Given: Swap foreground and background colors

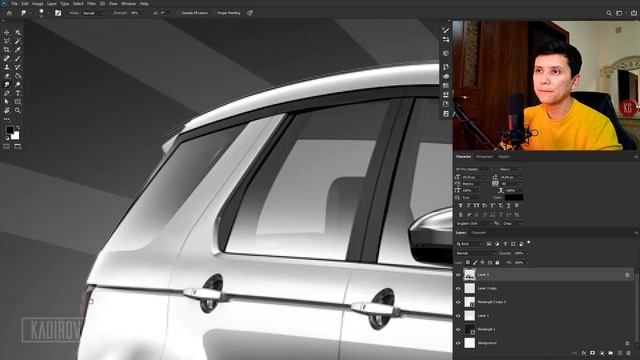Looking at the screenshot, I should (x=18, y=128).
